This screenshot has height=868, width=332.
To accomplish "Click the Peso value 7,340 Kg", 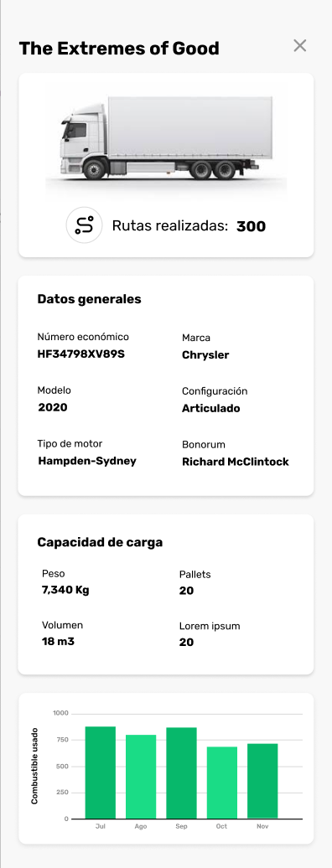I will coord(65,590).
